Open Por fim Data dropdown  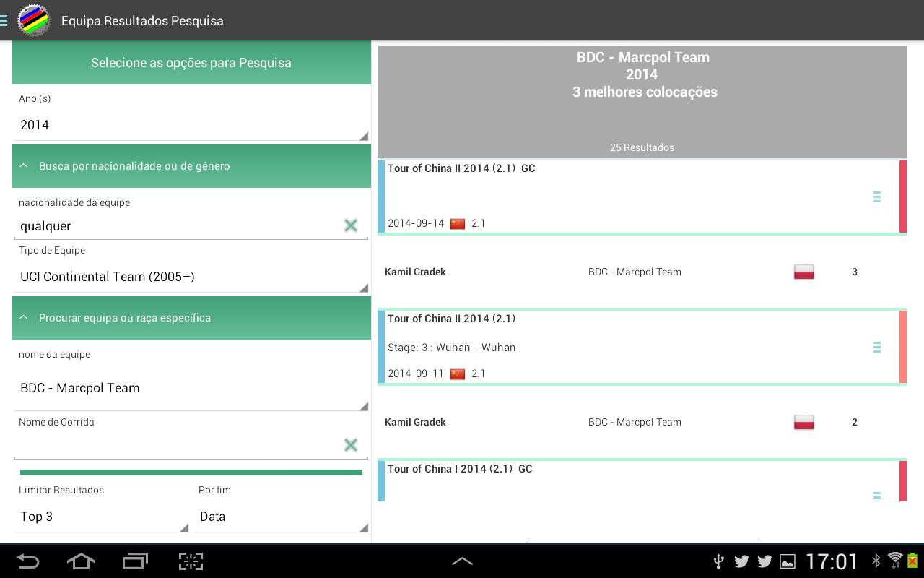click(282, 517)
